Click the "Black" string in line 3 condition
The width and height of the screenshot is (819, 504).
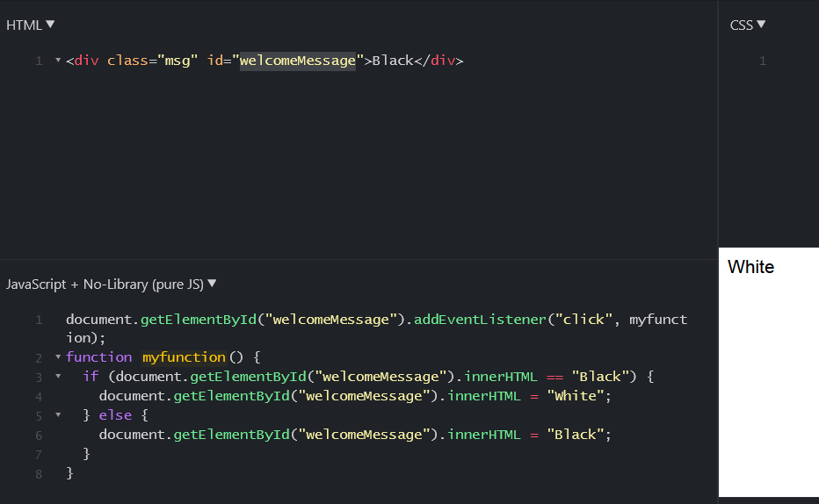[600, 376]
